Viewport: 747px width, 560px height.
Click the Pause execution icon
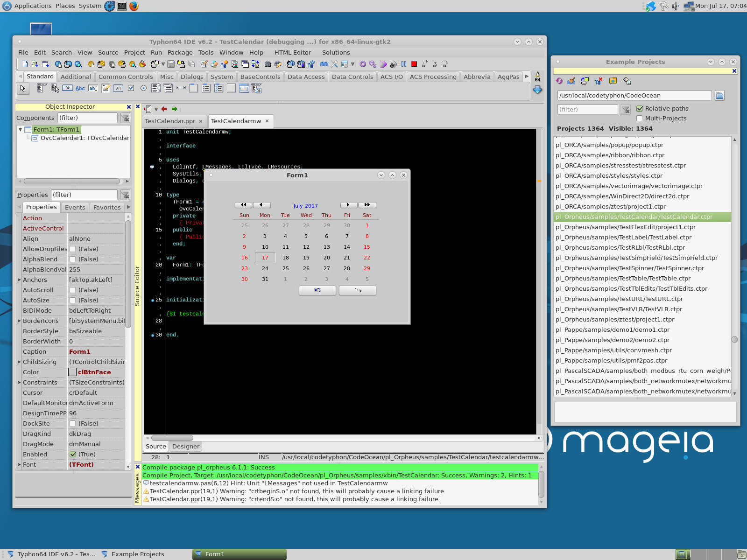pyautogui.click(x=404, y=64)
